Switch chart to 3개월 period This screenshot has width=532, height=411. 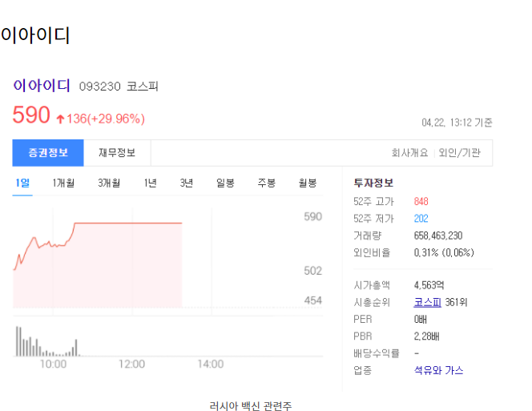point(109,183)
